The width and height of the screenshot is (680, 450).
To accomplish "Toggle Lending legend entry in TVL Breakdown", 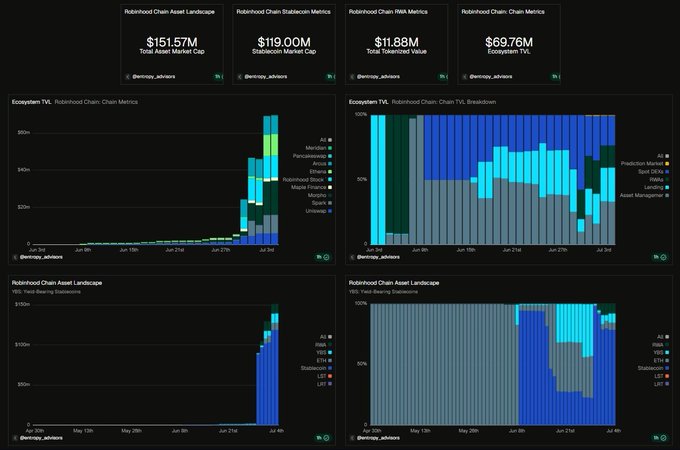I will click(657, 187).
